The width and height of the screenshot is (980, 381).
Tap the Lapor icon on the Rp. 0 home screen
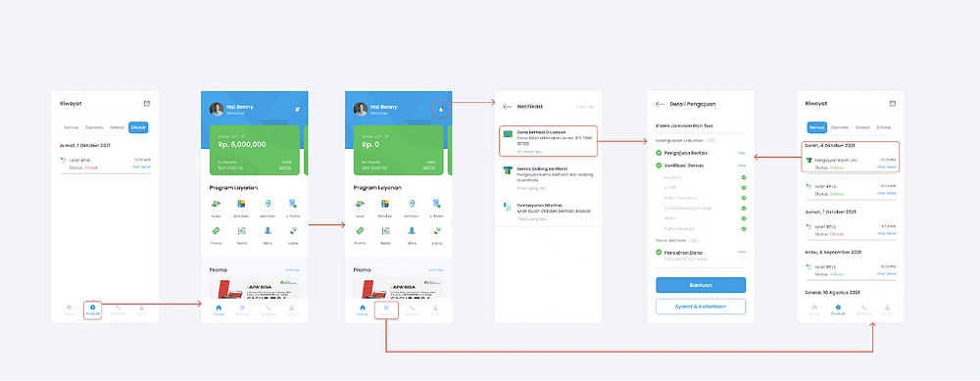pyautogui.click(x=437, y=231)
